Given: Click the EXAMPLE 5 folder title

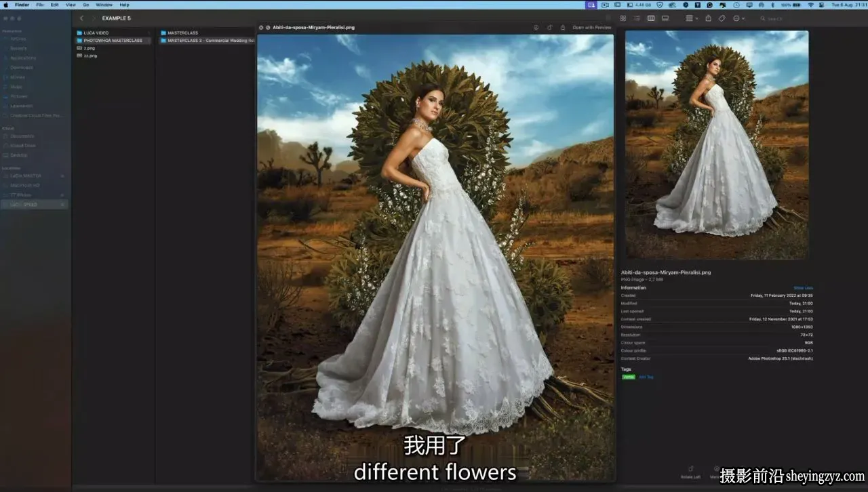Looking at the screenshot, I should click(x=116, y=18).
